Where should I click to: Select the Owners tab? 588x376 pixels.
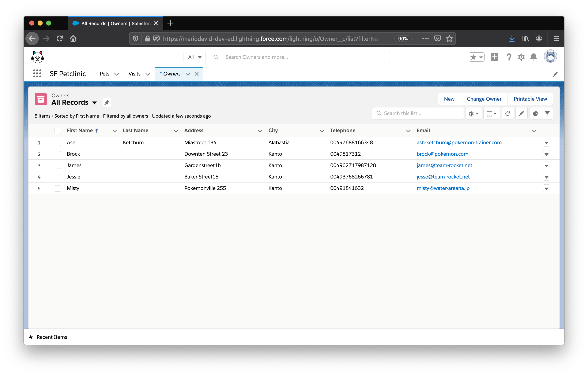pyautogui.click(x=172, y=74)
